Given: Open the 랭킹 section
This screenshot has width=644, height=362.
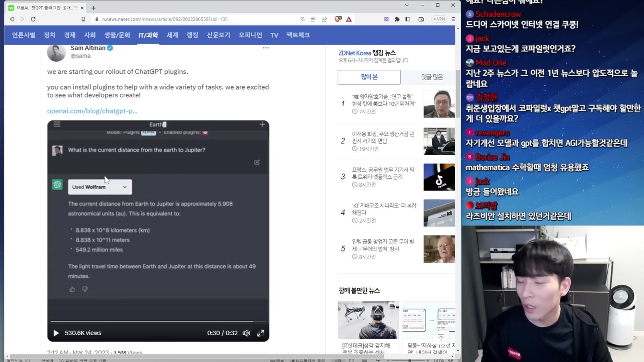Looking at the screenshot, I should click(192, 35).
